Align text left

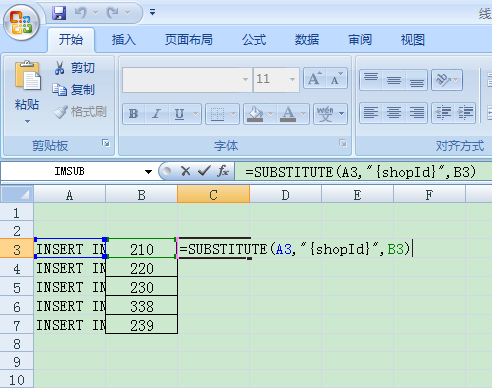[x=371, y=113]
